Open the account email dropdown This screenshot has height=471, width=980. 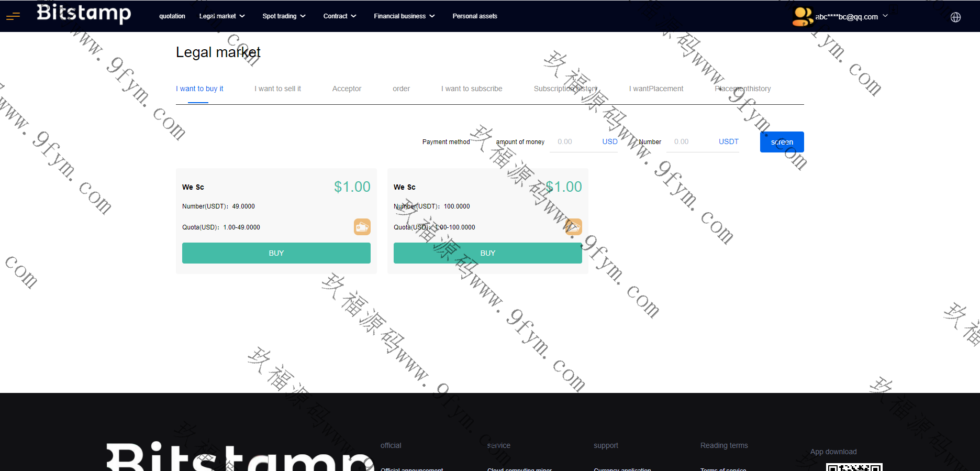851,17
